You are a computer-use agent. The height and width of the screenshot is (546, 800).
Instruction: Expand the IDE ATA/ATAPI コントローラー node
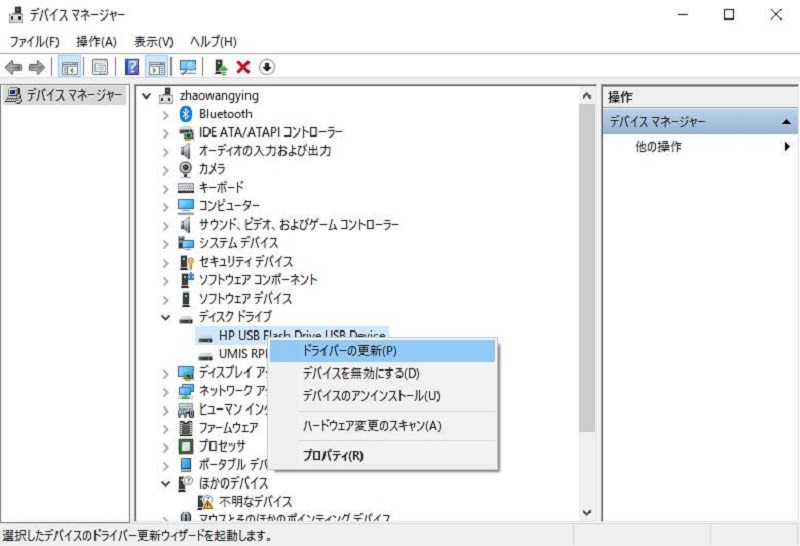165,134
